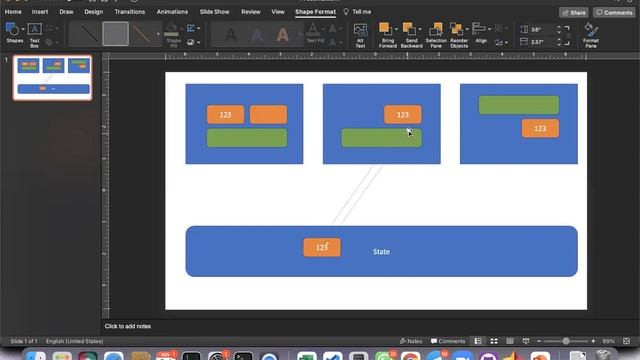Click the shape height field 3.6"
Viewport: 640px width, 360px height.
coord(541,29)
